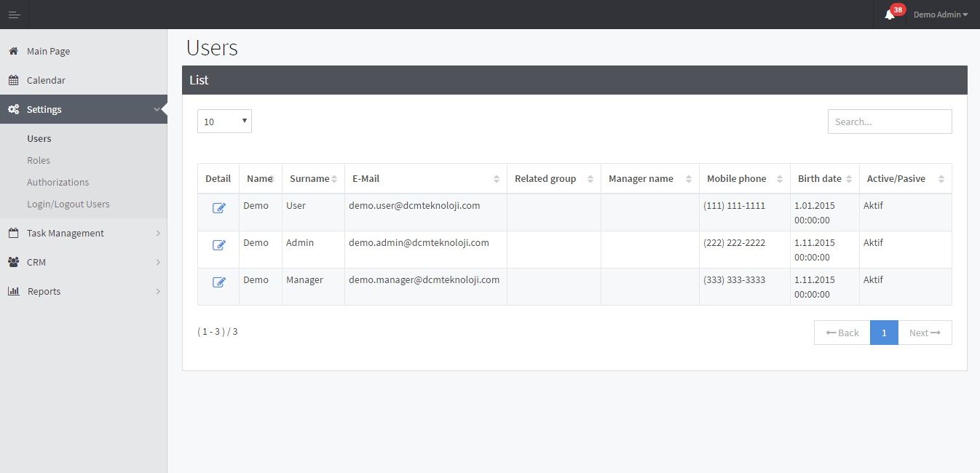Sort by Manager name sort arrows
Screen dimensions: 980x473
pos(689,179)
